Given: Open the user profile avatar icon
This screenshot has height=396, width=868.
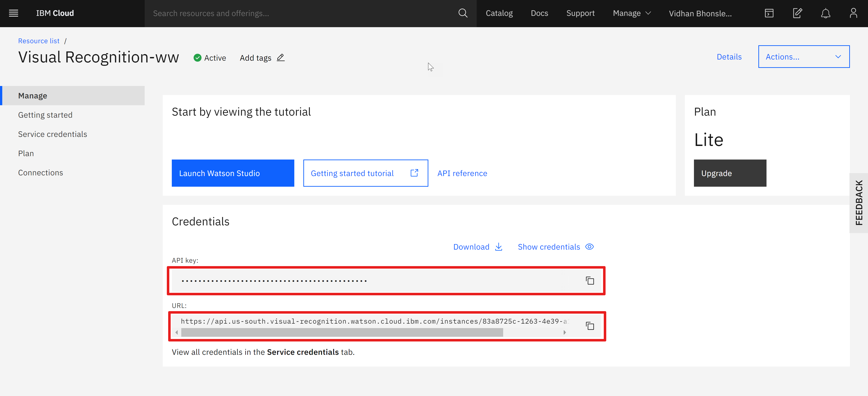Looking at the screenshot, I should pyautogui.click(x=854, y=13).
